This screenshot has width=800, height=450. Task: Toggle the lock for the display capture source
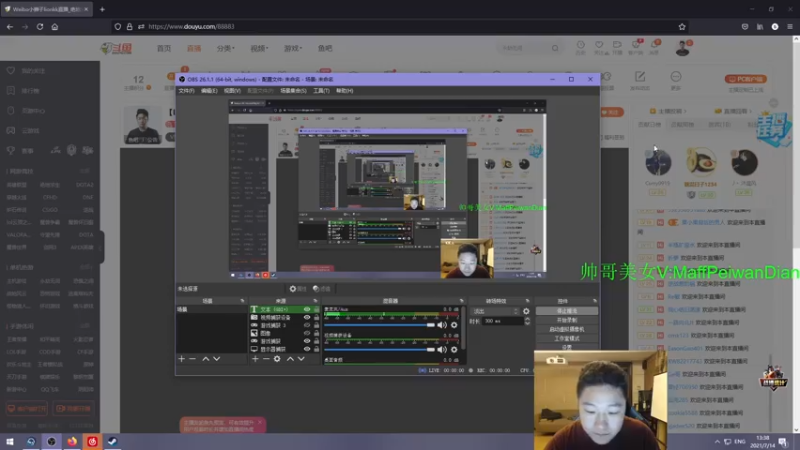click(316, 349)
